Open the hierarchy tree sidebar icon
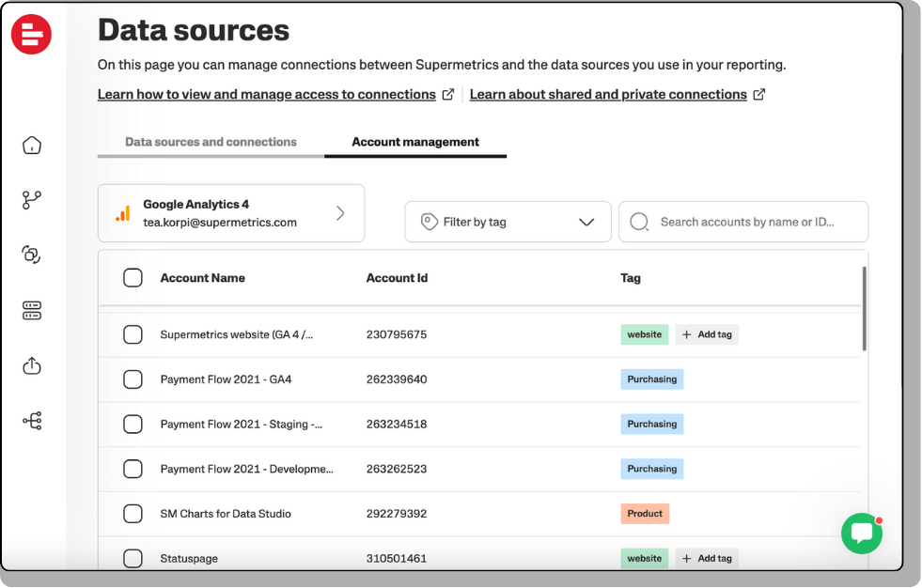 tap(32, 421)
